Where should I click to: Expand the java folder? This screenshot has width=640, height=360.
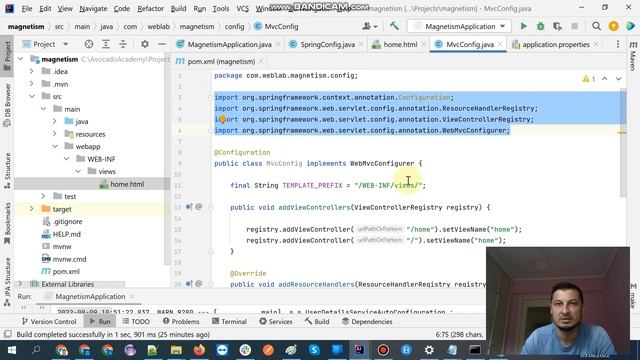click(x=55, y=121)
